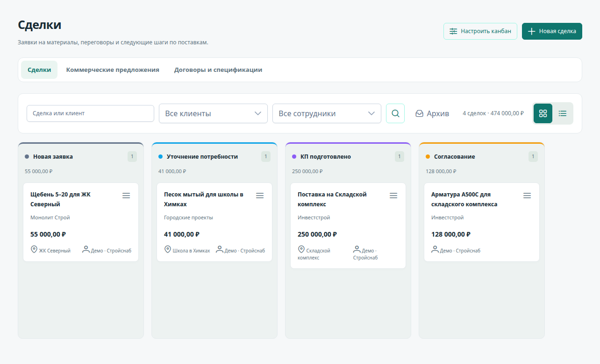Click the 4 сделок · 474 000,00 ₽ summary

493,113
